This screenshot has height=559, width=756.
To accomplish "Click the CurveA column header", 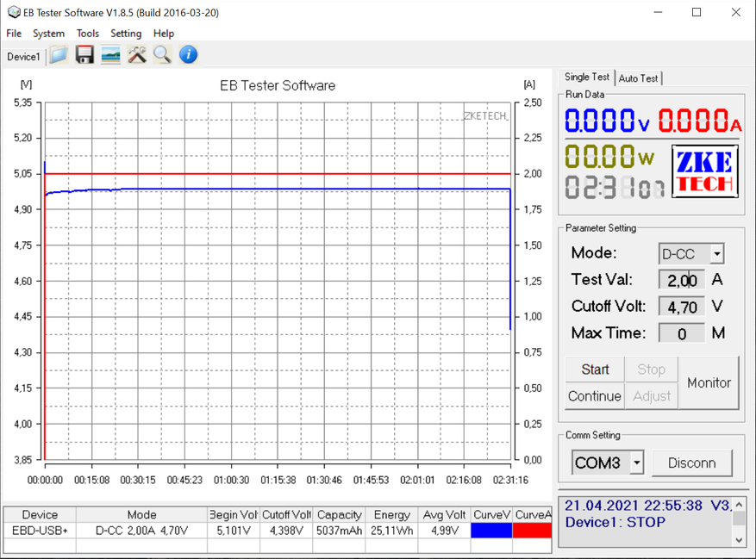I will 532,515.
